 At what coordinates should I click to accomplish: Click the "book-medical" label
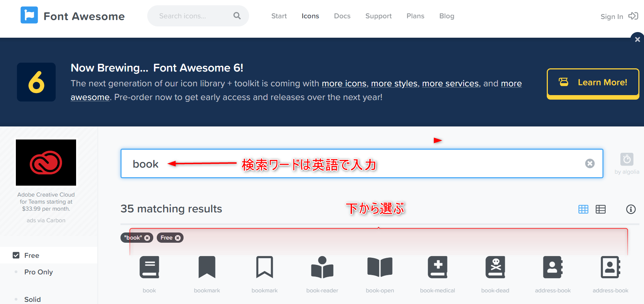click(x=438, y=291)
